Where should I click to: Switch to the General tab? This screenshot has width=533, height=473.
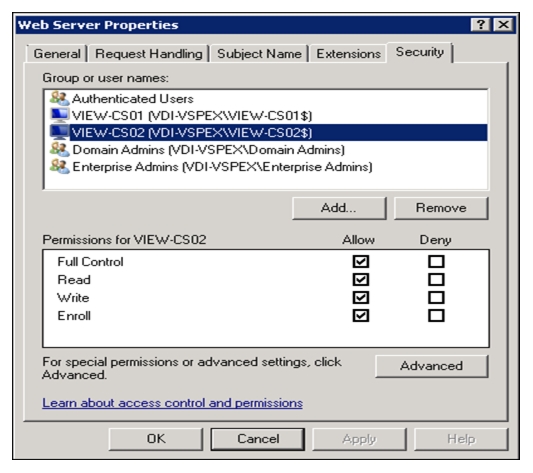(x=57, y=54)
